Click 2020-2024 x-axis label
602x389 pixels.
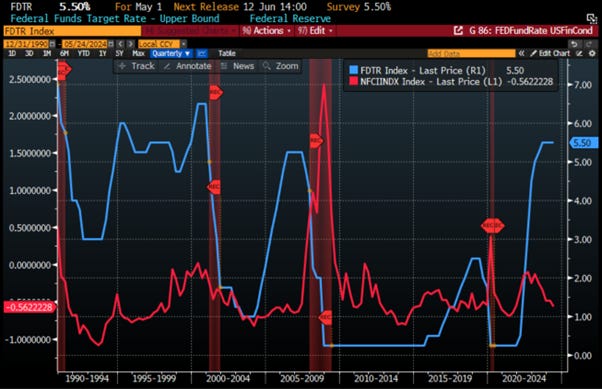(x=524, y=379)
